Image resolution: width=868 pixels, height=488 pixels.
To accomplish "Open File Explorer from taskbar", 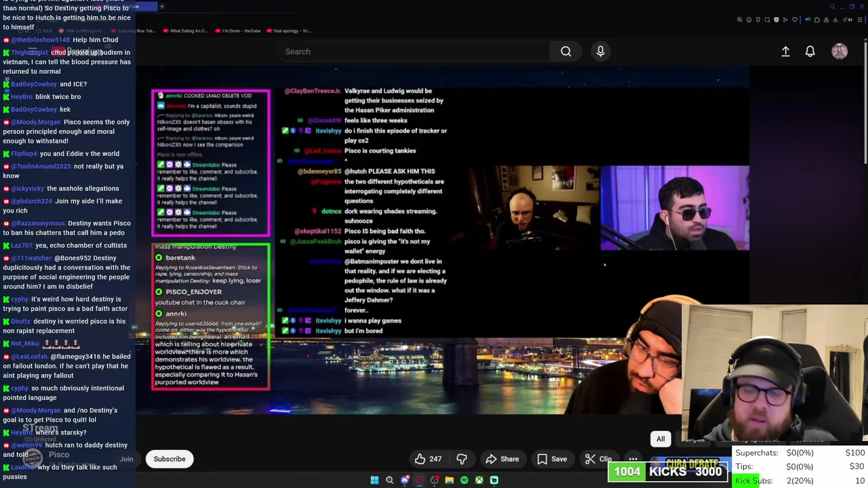I will pos(449,480).
